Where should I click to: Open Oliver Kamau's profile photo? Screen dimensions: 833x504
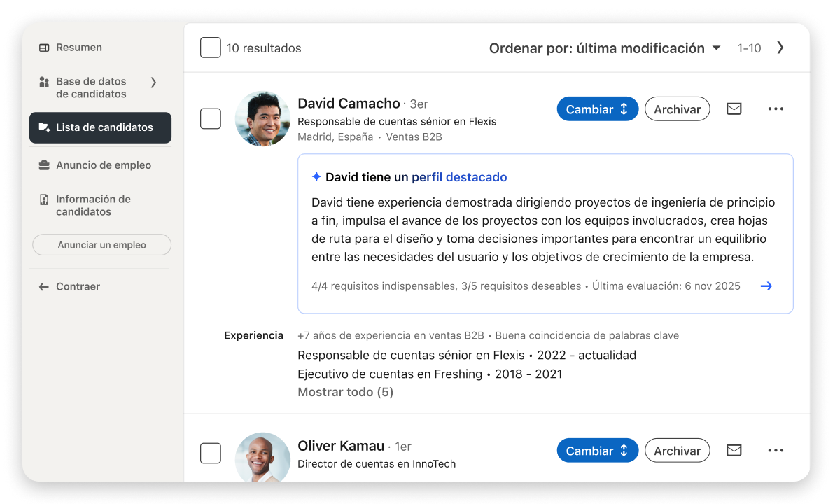[262, 457]
